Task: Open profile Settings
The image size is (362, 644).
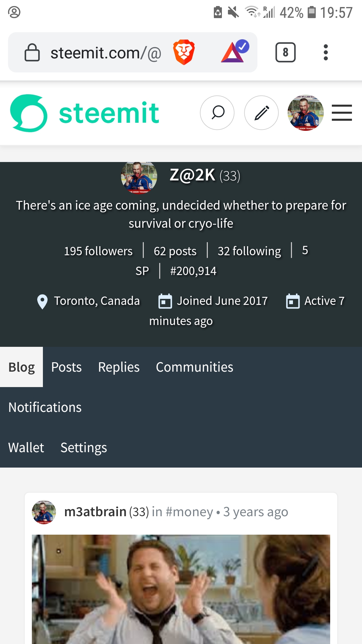Action: click(x=84, y=447)
